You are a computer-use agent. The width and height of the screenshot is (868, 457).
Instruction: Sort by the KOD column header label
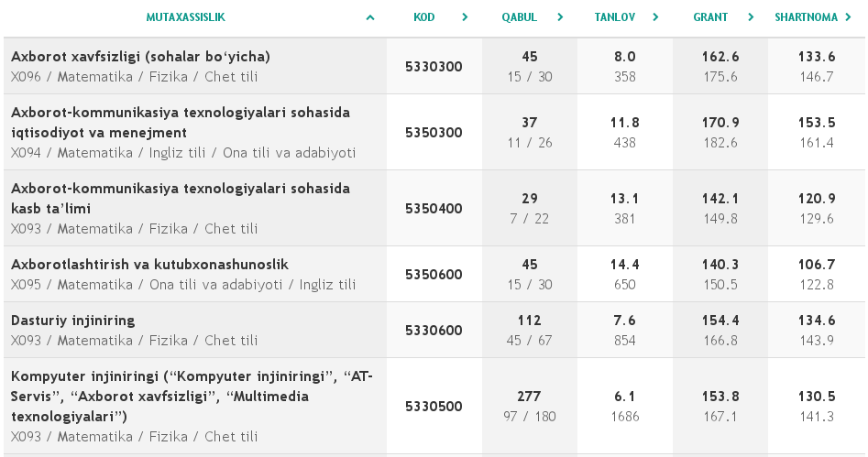[x=423, y=17]
